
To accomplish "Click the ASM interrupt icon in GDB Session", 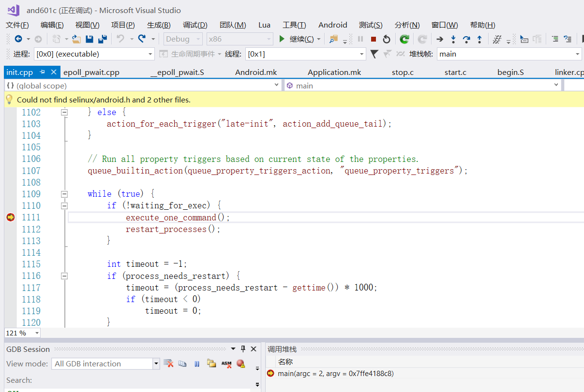I will (226, 363).
